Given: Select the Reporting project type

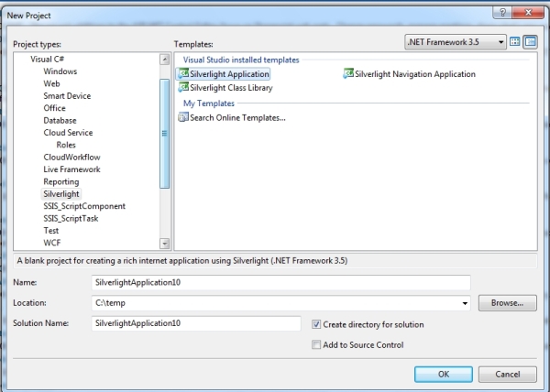Looking at the screenshot, I should 61,181.
